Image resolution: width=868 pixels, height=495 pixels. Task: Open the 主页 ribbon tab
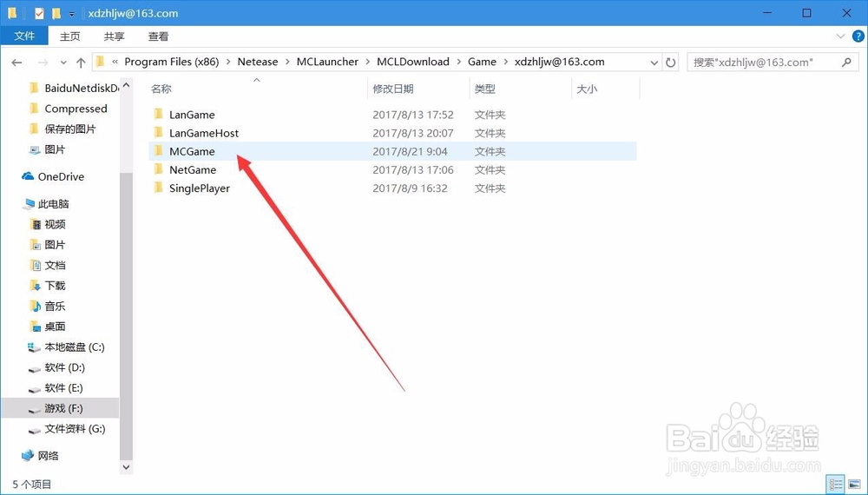point(69,36)
